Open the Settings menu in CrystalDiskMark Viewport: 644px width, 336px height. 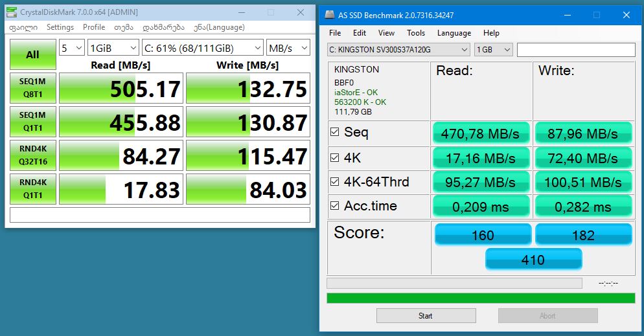[60, 27]
